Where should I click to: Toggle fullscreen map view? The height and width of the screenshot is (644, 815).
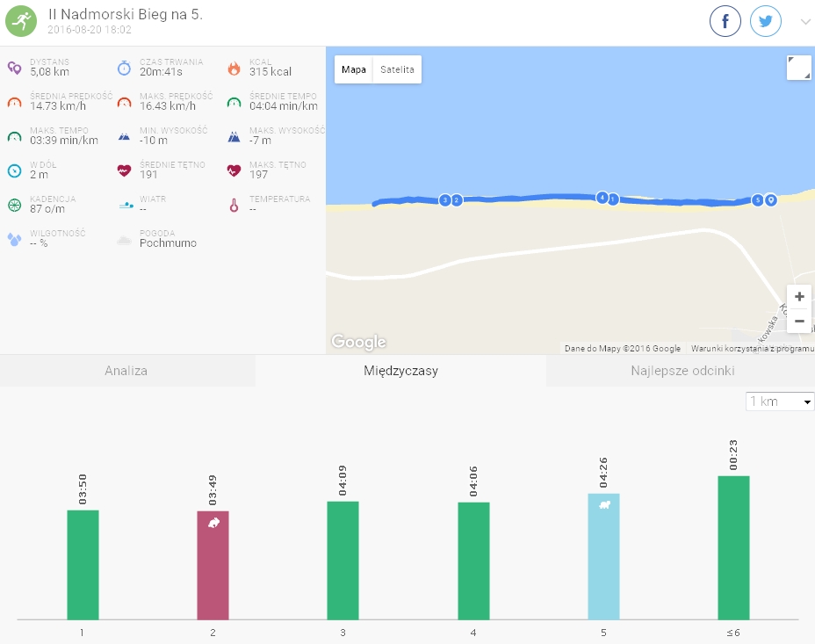pos(798,68)
